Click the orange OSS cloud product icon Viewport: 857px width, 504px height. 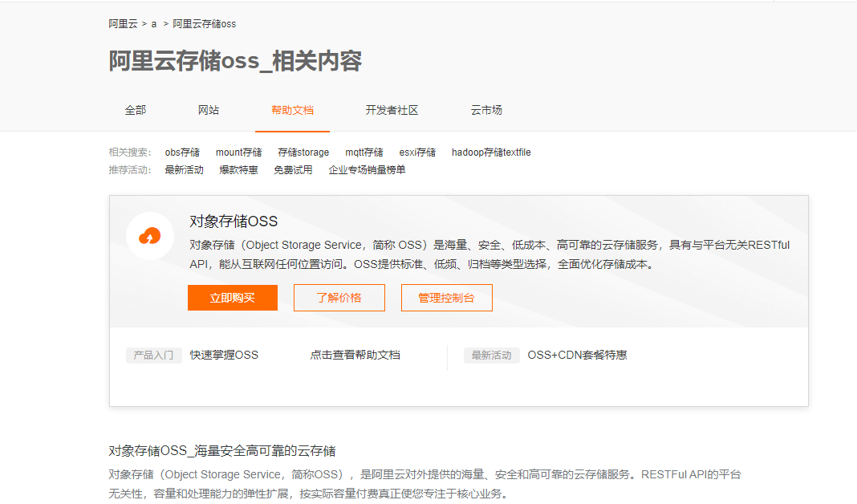click(150, 236)
